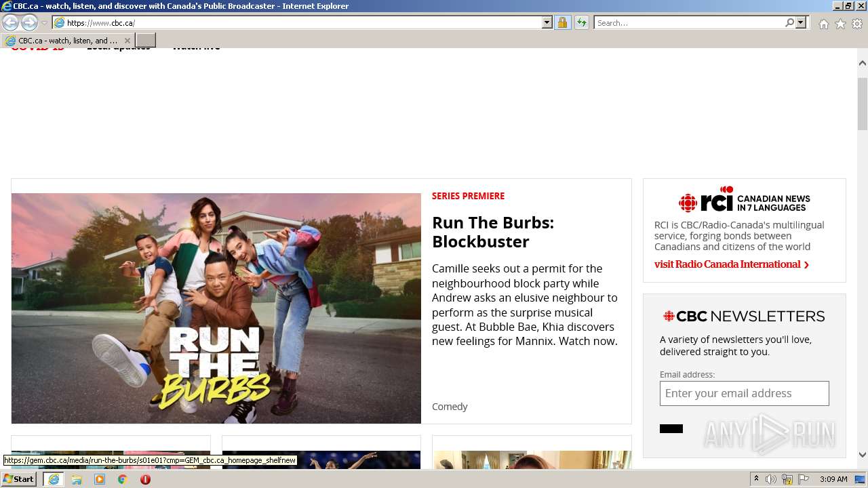This screenshot has height=488, width=868.
Task: Click the refresh page icon
Action: 581,22
